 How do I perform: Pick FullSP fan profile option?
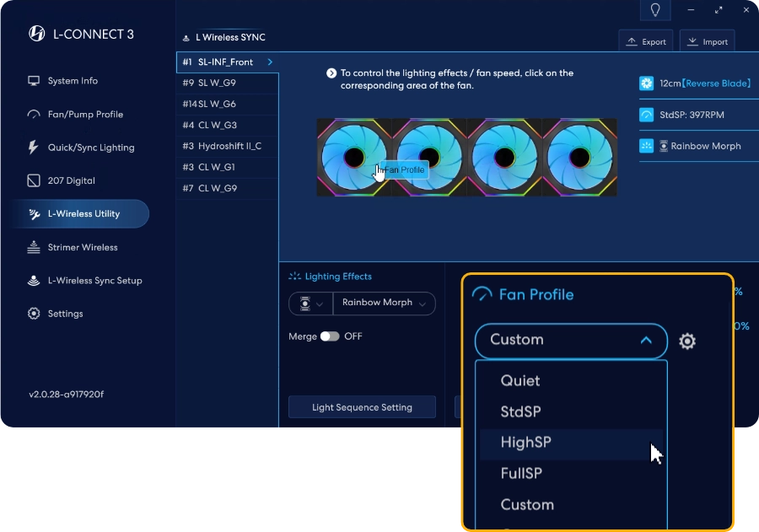point(521,473)
